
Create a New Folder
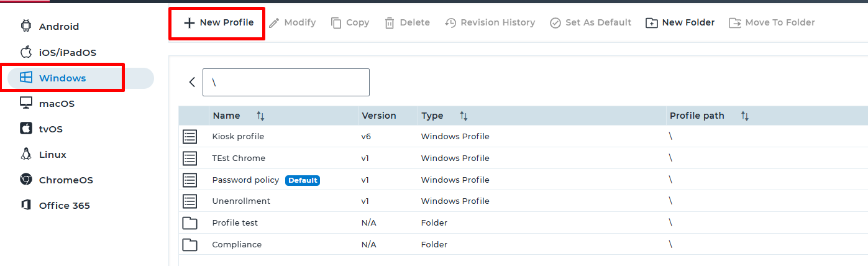pyautogui.click(x=680, y=23)
